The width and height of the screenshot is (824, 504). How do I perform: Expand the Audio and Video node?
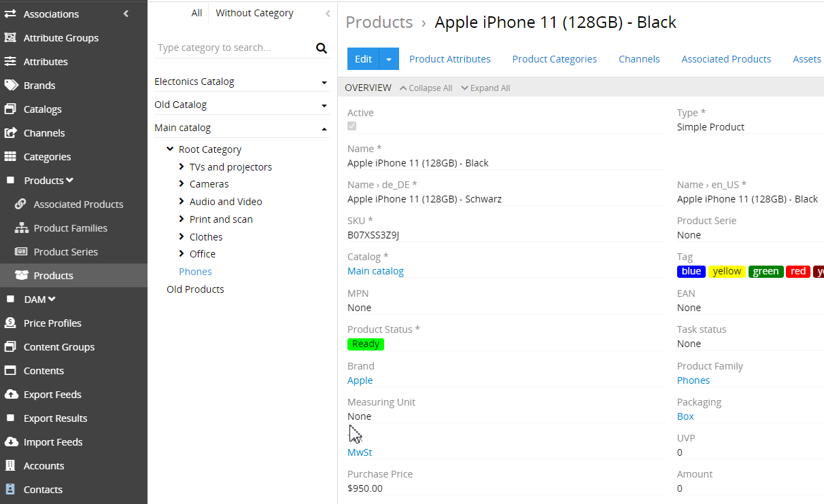tap(182, 201)
